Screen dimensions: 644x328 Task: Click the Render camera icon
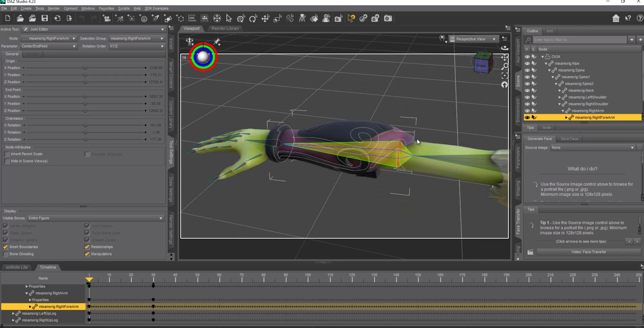[x=388, y=18]
